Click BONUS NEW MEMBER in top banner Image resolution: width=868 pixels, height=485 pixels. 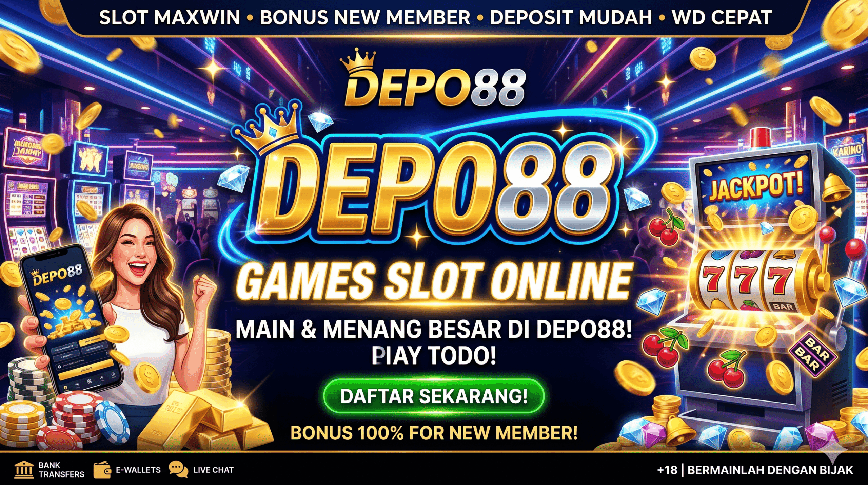(x=365, y=18)
